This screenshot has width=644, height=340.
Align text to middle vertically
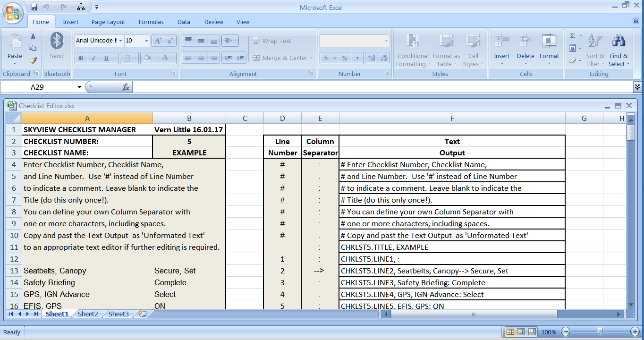pyautogui.click(x=201, y=41)
